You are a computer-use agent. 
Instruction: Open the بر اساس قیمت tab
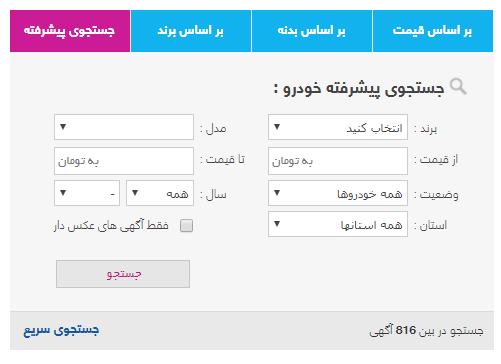coord(433,31)
